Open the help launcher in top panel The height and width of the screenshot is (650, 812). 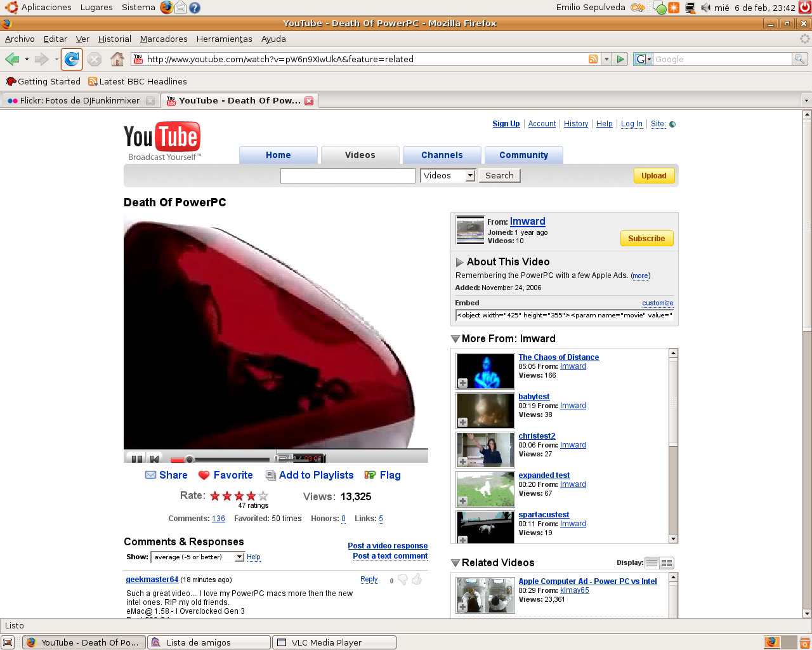coord(195,8)
